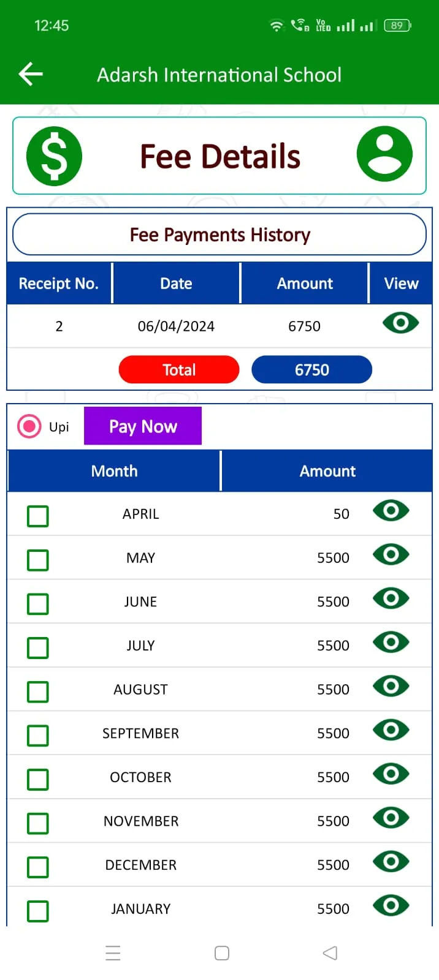
Task: Open Android recent apps menu icon
Action: pos(113,953)
